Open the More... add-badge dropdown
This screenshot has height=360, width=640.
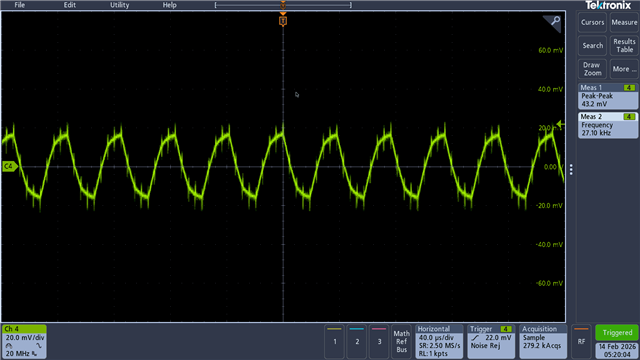[624, 69]
